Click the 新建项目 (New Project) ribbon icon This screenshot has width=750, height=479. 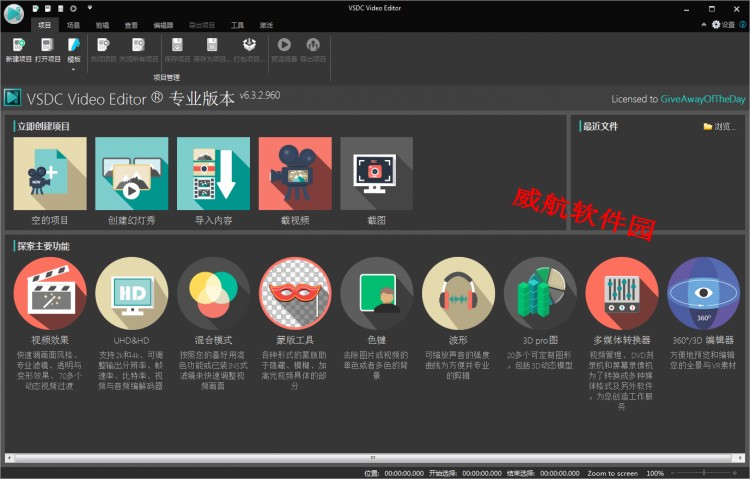[x=19, y=49]
